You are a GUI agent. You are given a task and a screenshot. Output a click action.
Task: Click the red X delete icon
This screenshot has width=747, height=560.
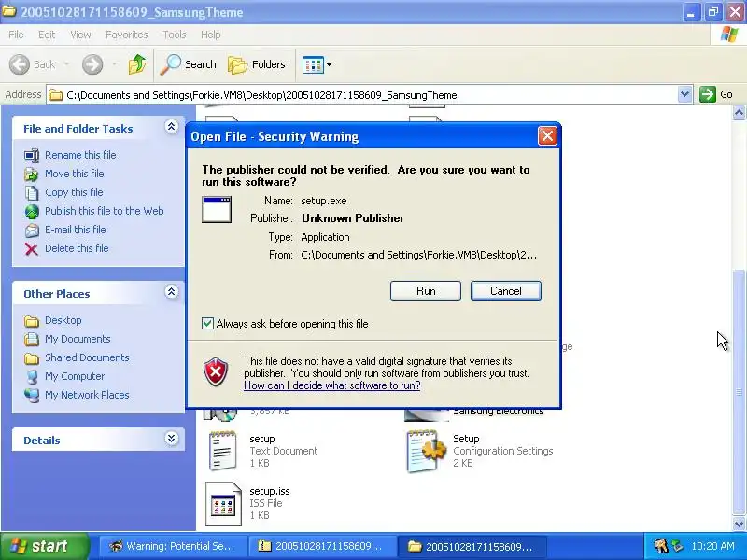tap(32, 249)
